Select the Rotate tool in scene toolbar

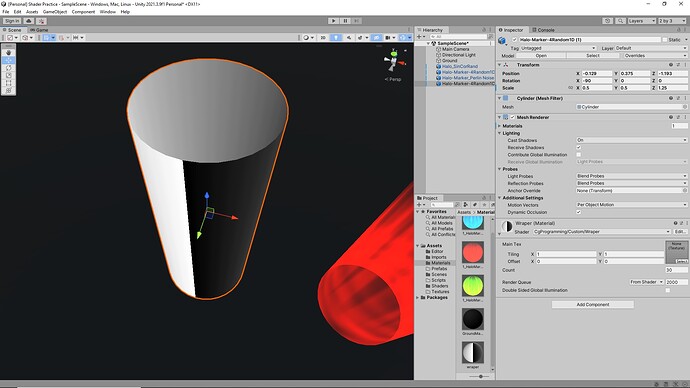click(8, 68)
